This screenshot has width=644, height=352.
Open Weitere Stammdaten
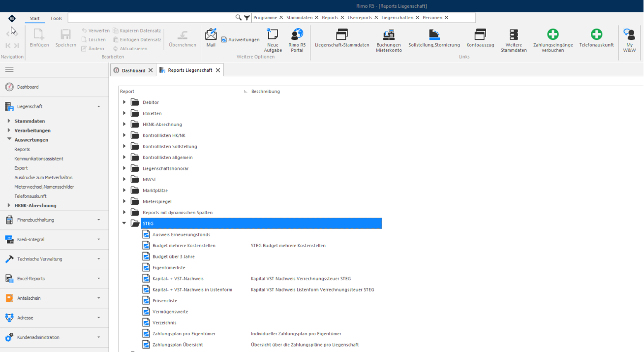click(514, 40)
